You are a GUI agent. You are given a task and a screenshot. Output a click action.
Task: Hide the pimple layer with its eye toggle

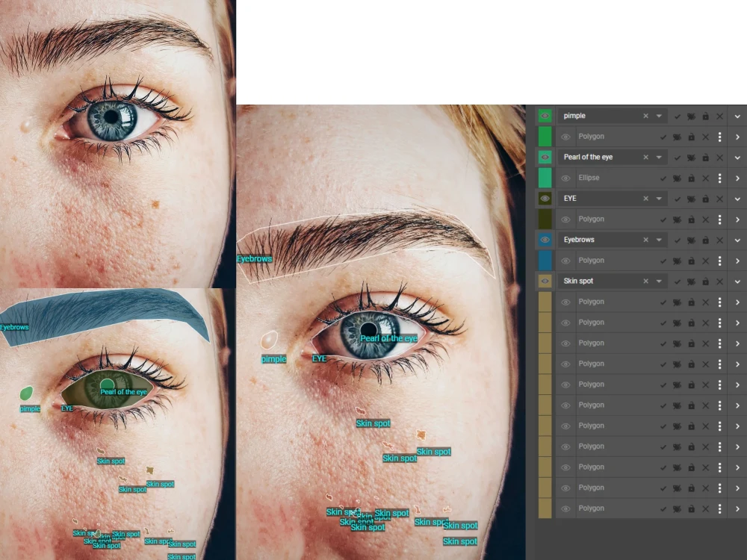545,116
